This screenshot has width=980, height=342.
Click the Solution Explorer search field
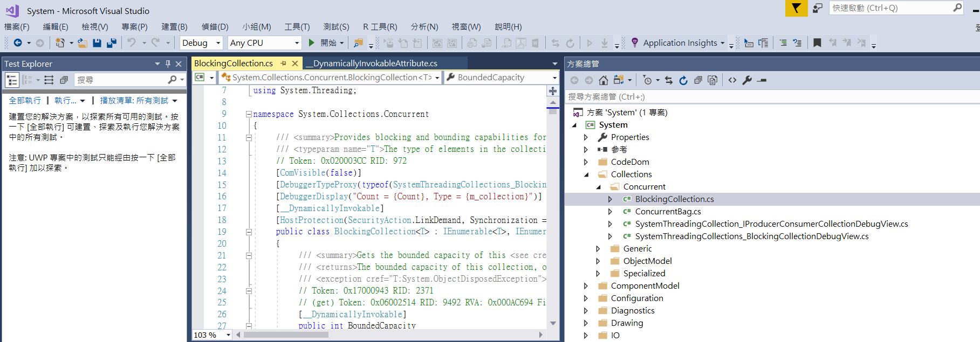click(x=772, y=97)
